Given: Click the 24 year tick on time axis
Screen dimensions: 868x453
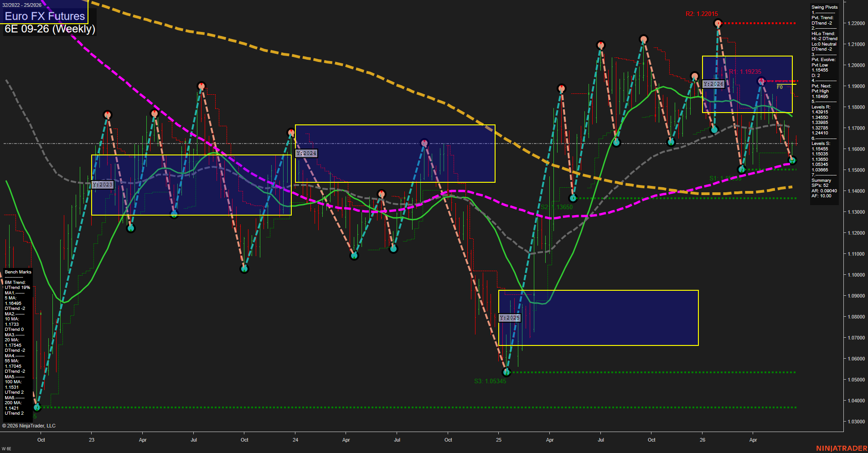Looking at the screenshot, I should pyautogui.click(x=295, y=440).
